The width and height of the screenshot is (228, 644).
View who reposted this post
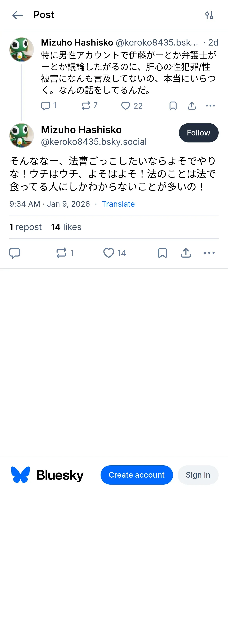pos(26,227)
